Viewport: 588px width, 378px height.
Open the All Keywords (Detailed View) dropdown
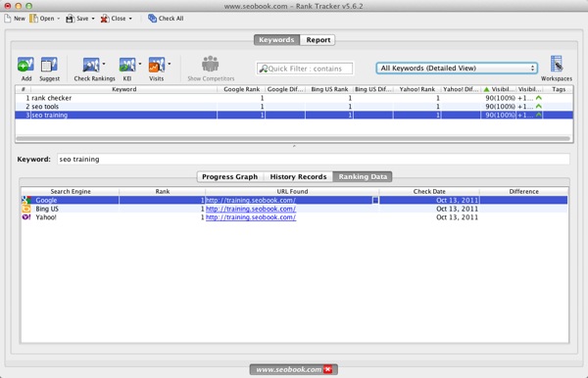coord(457,69)
